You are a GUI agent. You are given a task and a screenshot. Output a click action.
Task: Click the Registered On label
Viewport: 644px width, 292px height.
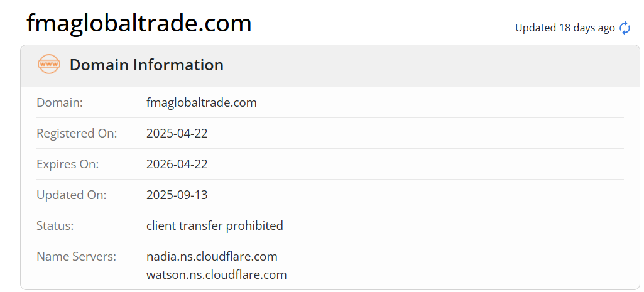click(77, 133)
